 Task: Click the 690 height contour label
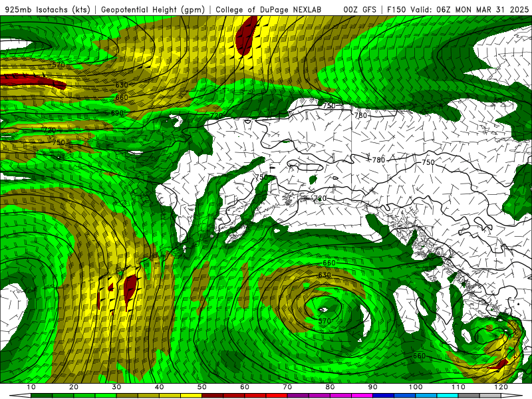click(x=118, y=113)
